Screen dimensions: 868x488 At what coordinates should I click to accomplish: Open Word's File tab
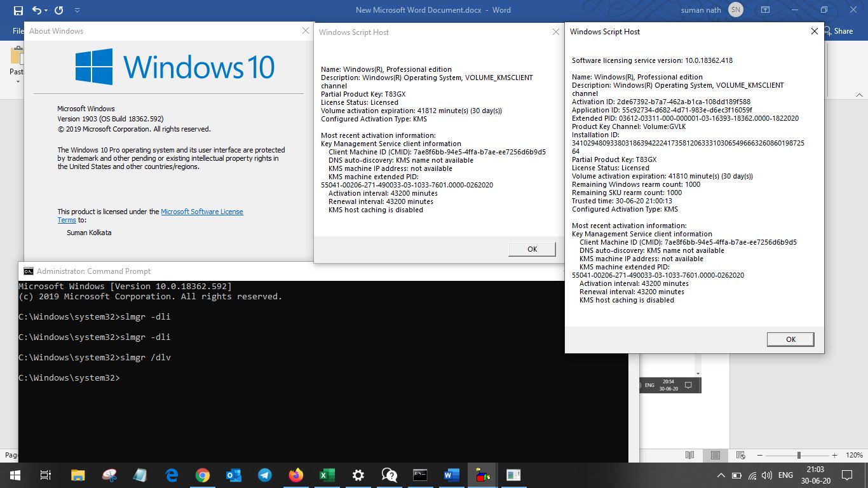[x=18, y=30]
